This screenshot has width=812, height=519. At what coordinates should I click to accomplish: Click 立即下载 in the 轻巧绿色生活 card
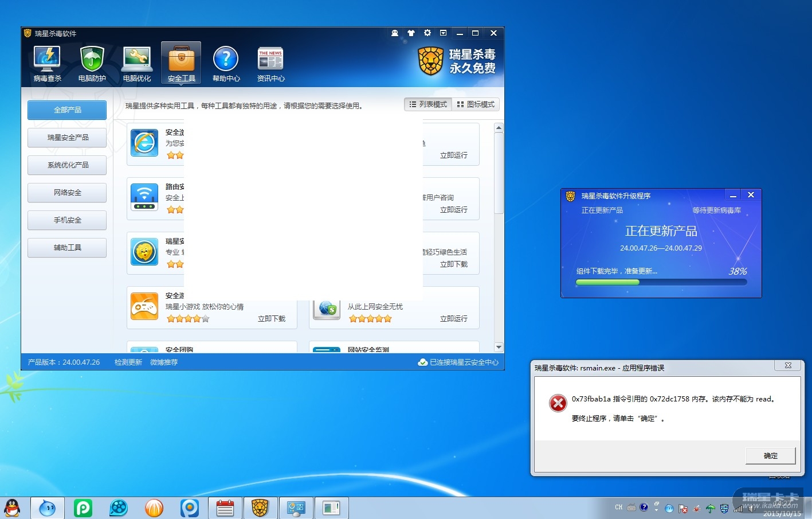pos(454,264)
